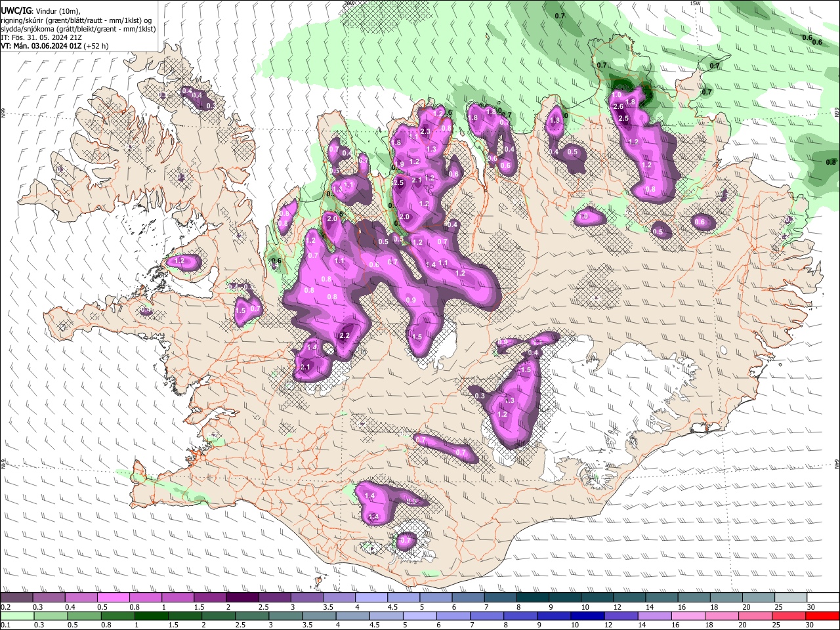The image size is (840, 630).
Task: Click the '15W' longitude label on the top edge
Action: 695,3
